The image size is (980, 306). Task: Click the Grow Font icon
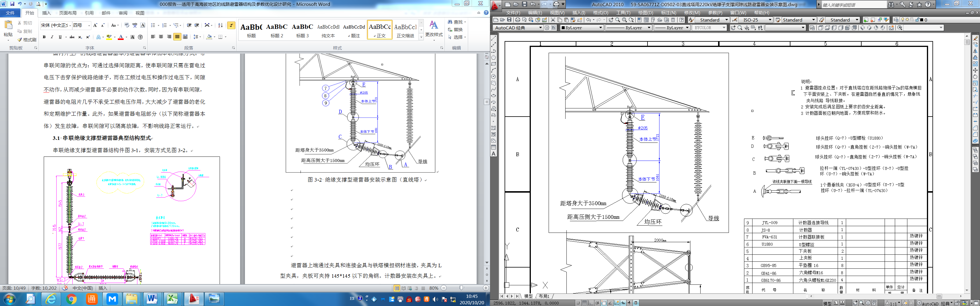point(95,25)
